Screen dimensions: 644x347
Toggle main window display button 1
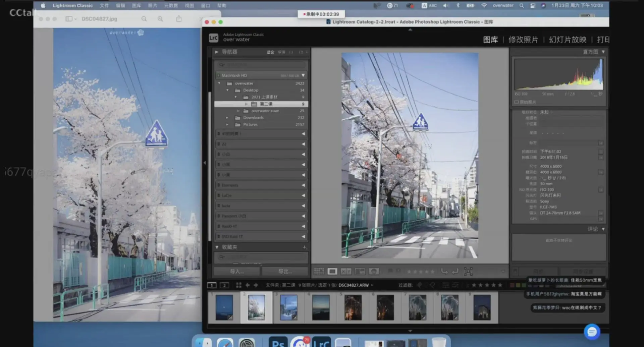click(x=212, y=285)
